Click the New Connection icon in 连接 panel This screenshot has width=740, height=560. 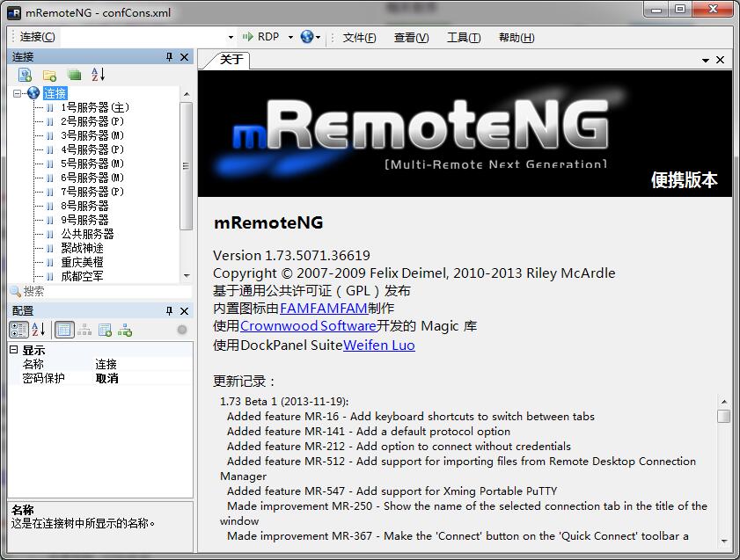[x=25, y=75]
